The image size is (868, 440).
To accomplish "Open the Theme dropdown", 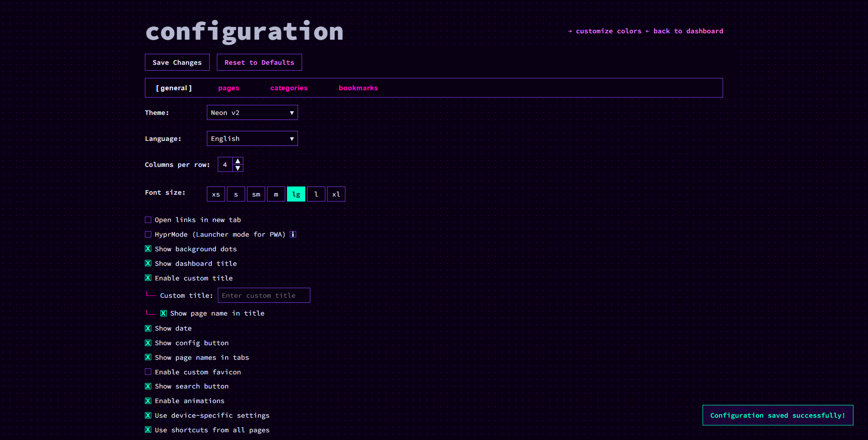I will 252,113.
